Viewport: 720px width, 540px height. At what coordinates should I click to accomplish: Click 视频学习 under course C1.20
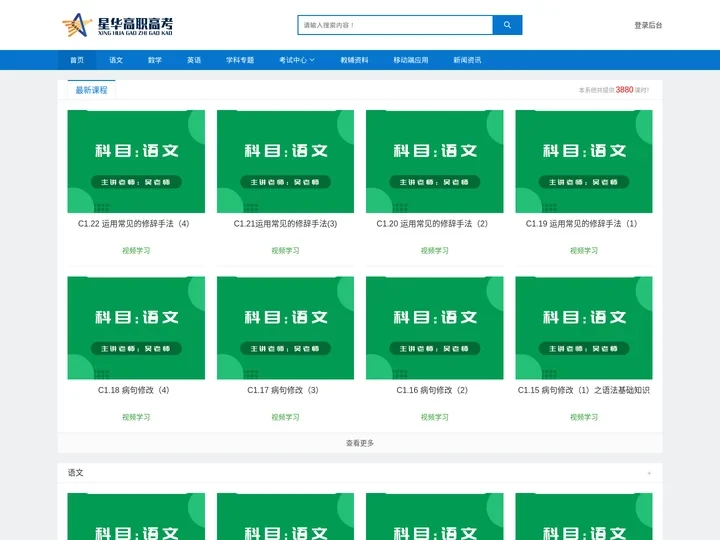click(x=434, y=251)
